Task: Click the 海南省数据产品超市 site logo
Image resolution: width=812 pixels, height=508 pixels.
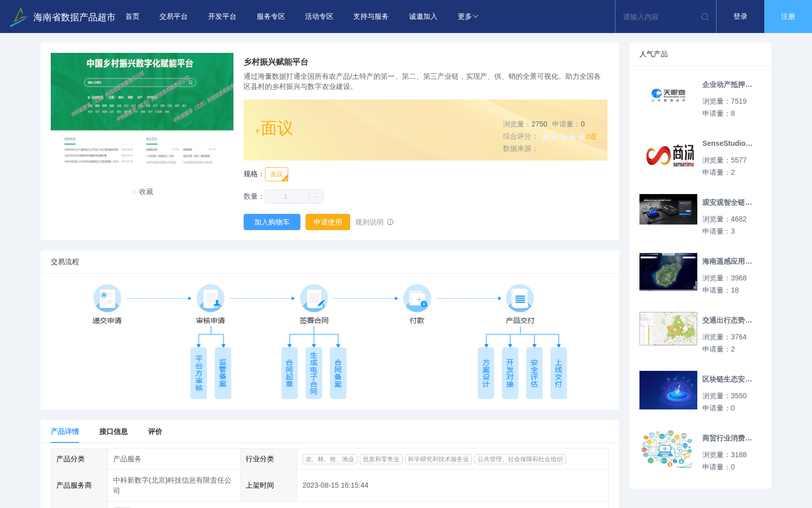Action: pyautogui.click(x=62, y=17)
